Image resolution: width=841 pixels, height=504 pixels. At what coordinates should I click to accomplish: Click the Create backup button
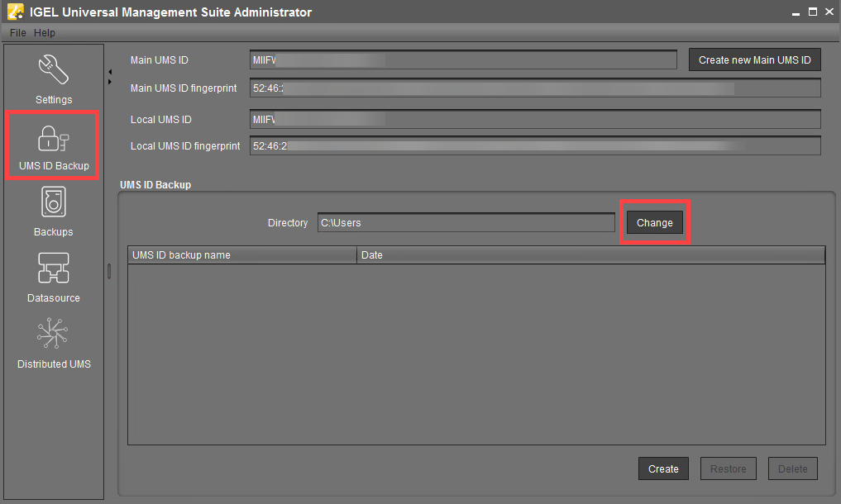pyautogui.click(x=663, y=469)
